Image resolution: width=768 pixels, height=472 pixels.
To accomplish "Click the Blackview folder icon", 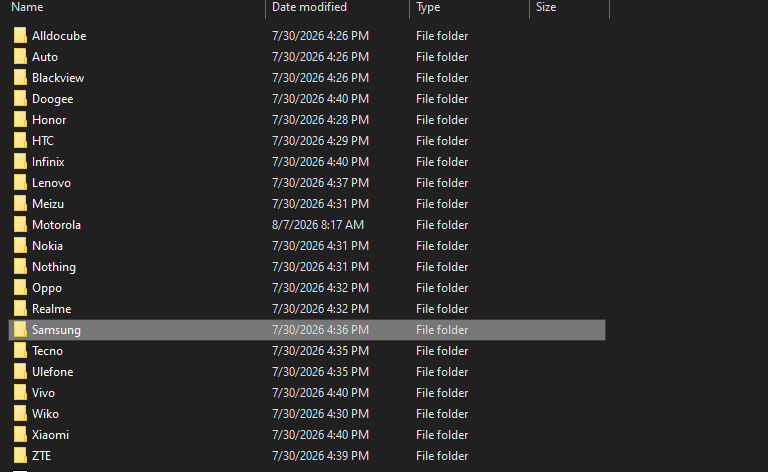I will [20, 78].
